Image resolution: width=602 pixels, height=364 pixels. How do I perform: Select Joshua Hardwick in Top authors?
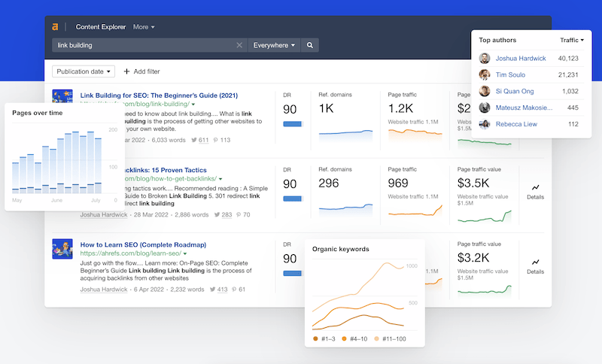pos(521,59)
